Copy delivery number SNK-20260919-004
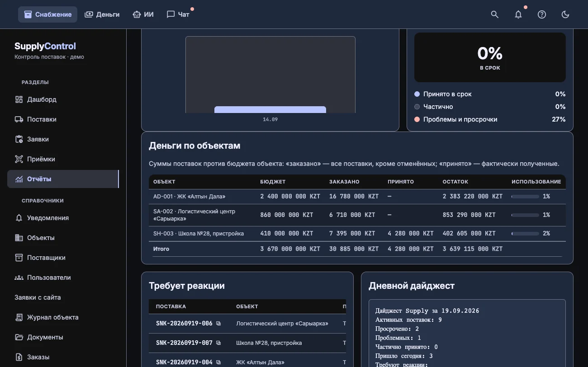The width and height of the screenshot is (588, 367). tap(218, 362)
